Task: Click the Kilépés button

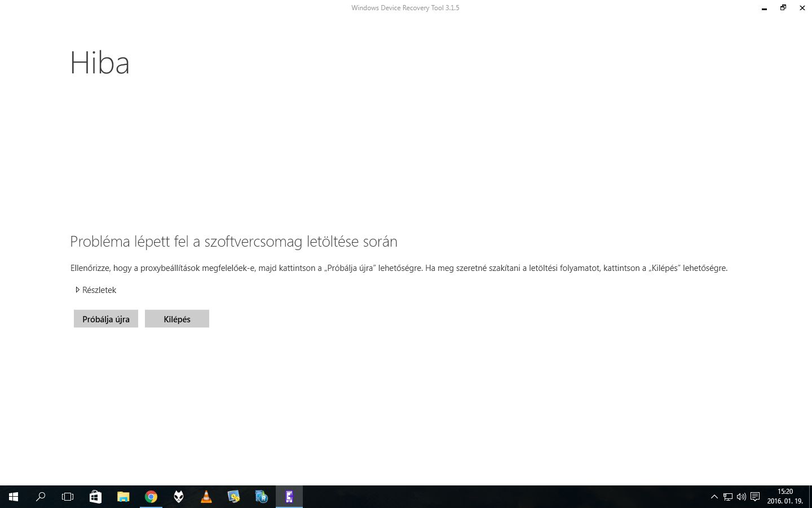Action: point(177,319)
